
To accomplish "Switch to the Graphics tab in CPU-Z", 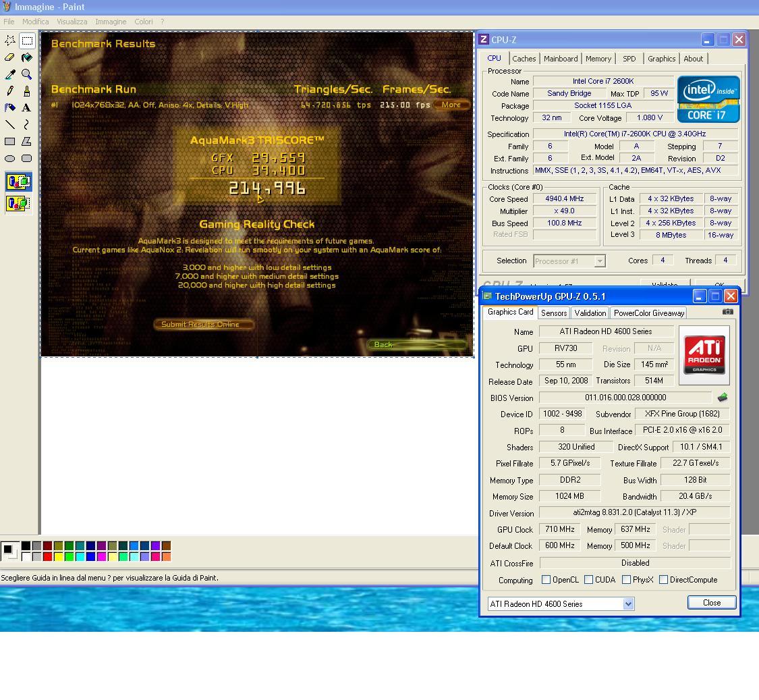I will pos(661,59).
